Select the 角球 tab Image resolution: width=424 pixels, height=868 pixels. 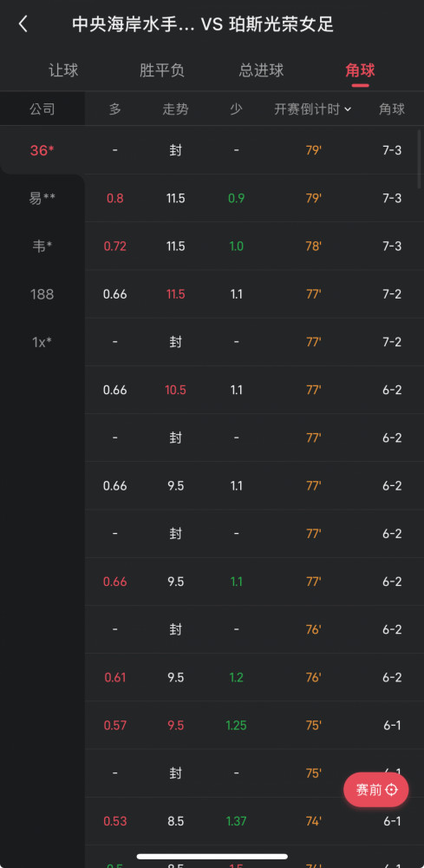[x=361, y=70]
